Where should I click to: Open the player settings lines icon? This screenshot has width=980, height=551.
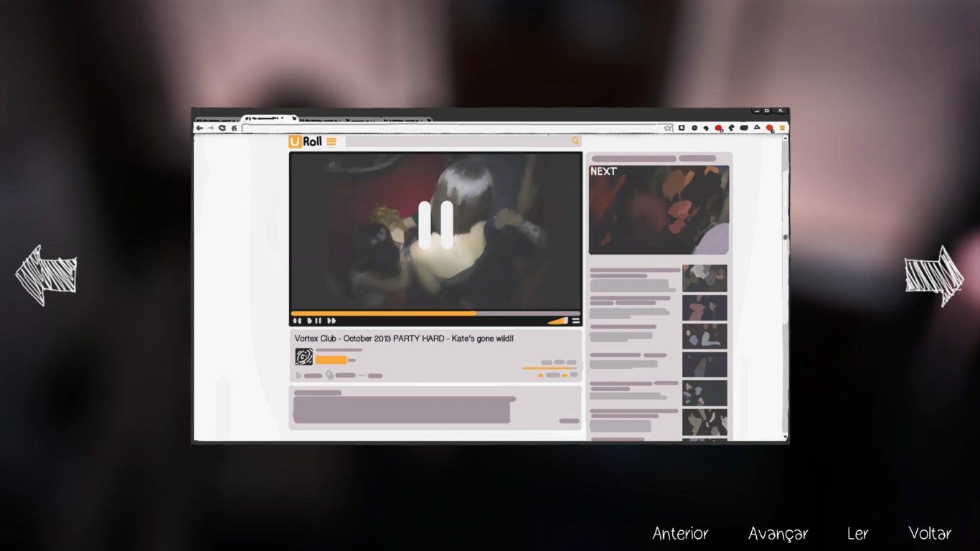(575, 321)
